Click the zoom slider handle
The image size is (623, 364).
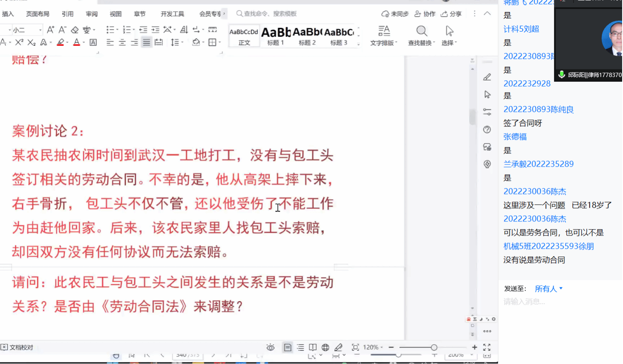(434, 347)
